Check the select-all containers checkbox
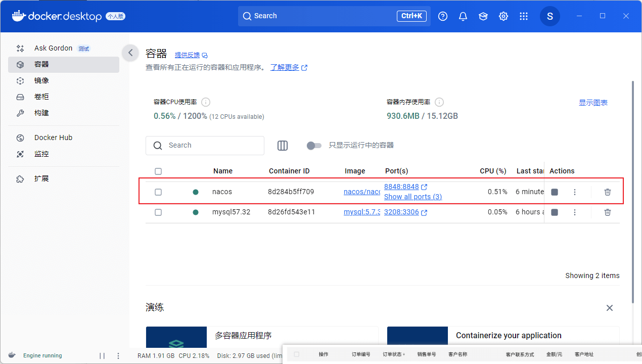 tap(158, 171)
